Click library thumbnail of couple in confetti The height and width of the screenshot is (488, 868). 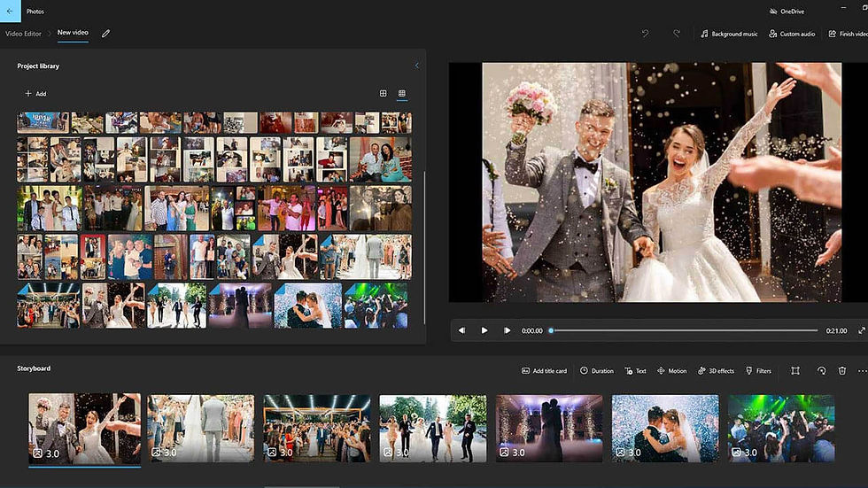point(308,306)
